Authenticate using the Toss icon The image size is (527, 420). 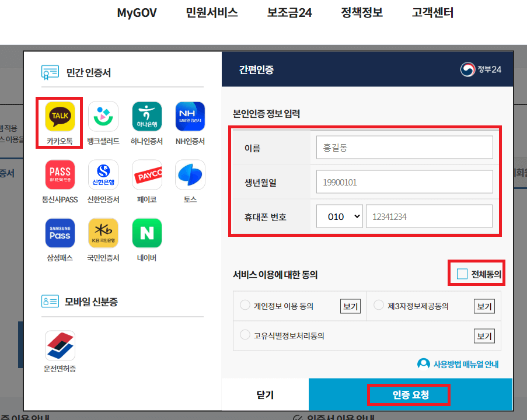(190, 174)
